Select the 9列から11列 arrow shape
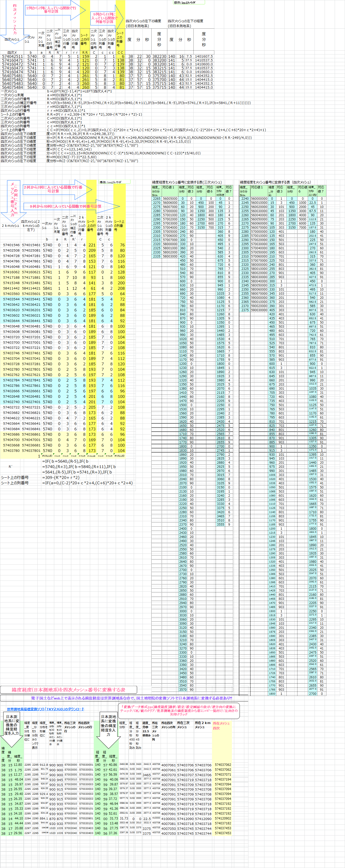The image size is (345, 868). [107, 18]
